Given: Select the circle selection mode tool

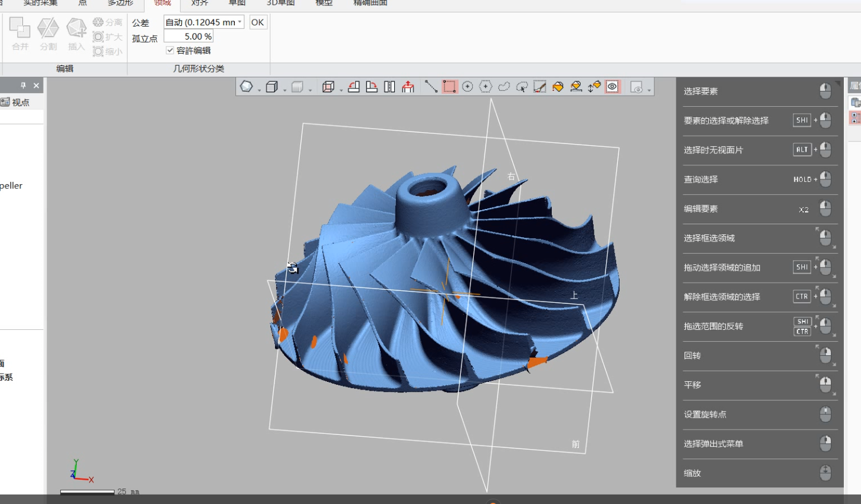Looking at the screenshot, I should 467,87.
